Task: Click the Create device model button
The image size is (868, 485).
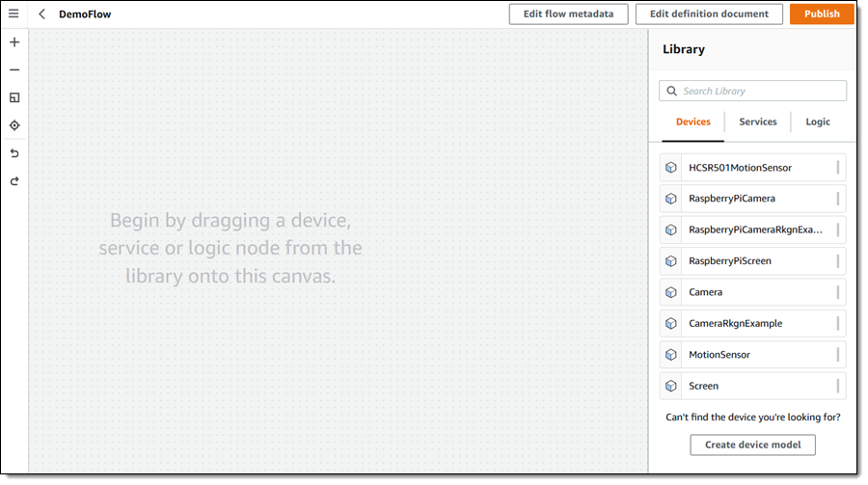Action: 753,445
